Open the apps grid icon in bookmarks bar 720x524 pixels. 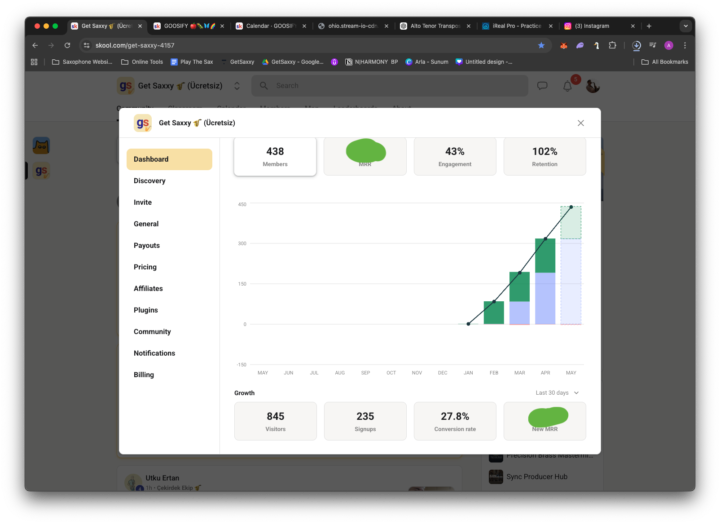click(x=34, y=62)
